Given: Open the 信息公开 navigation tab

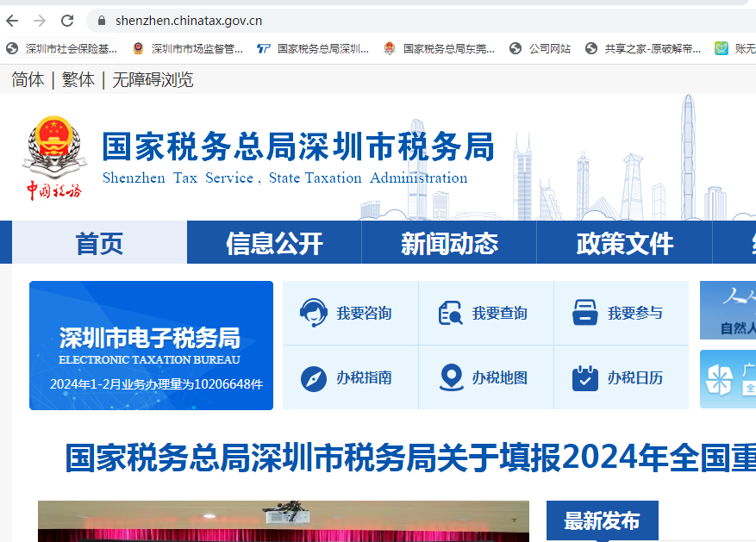Looking at the screenshot, I should [274, 243].
